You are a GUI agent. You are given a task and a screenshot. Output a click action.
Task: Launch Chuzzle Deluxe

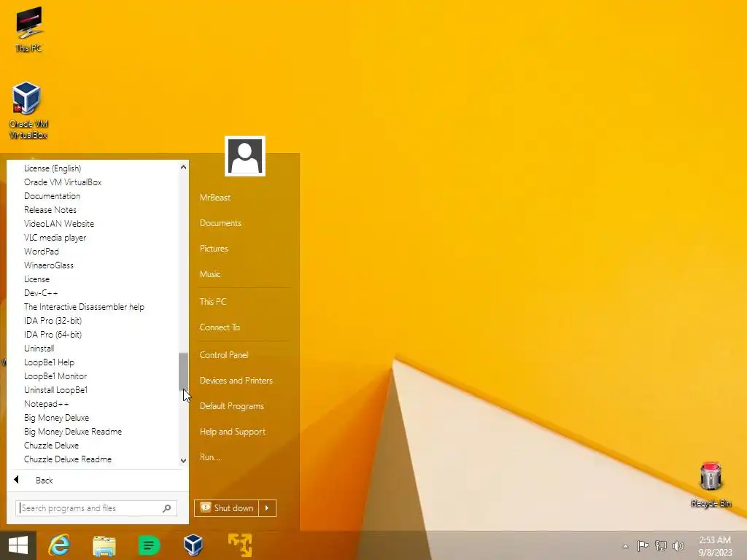tap(52, 446)
